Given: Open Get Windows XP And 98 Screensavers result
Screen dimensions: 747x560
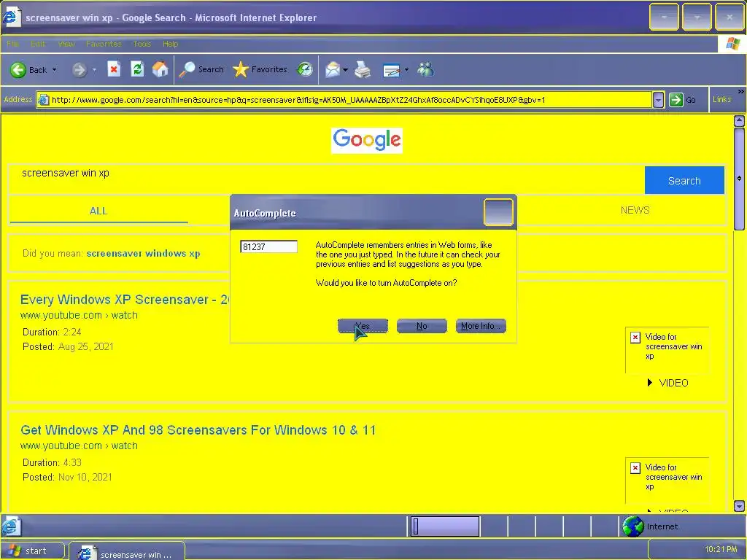Looking at the screenshot, I should pos(198,430).
